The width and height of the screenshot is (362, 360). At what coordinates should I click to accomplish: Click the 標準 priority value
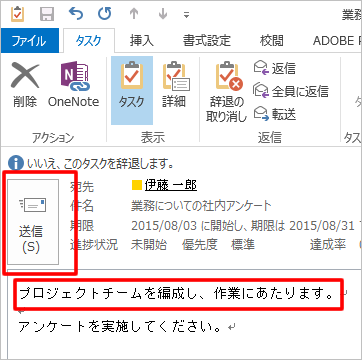pyautogui.click(x=243, y=245)
